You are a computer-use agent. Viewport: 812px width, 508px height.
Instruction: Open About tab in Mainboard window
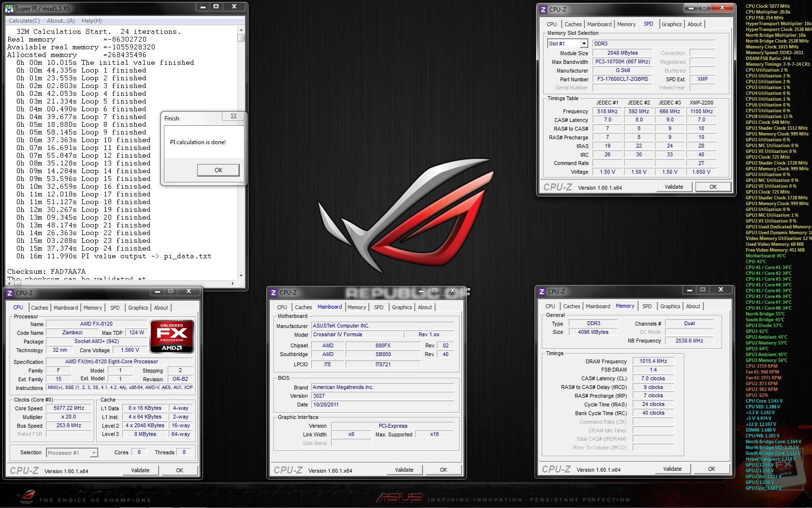click(x=425, y=307)
